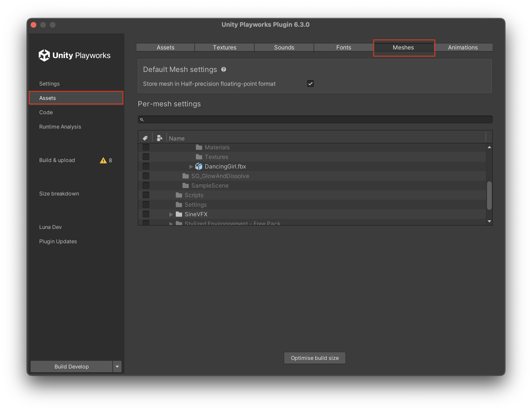Click the help icon beside Default Mesh settings
The width and height of the screenshot is (532, 411).
click(x=224, y=70)
